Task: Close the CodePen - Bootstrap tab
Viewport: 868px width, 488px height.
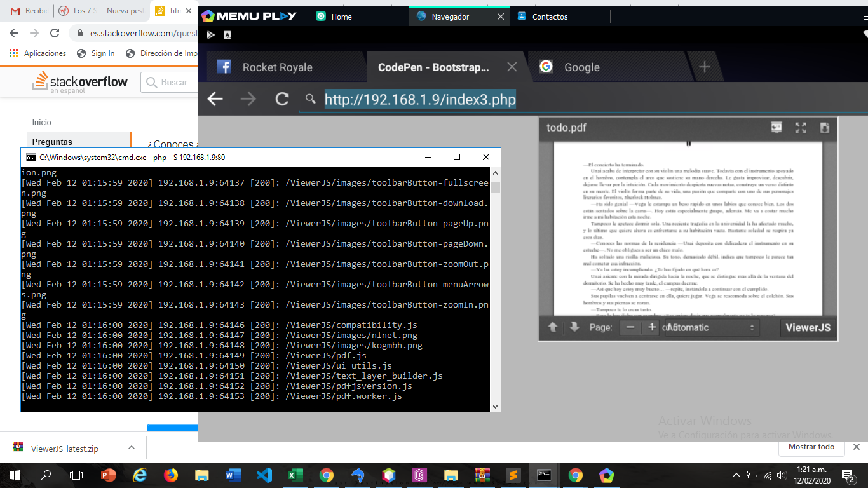Action: pos(512,67)
